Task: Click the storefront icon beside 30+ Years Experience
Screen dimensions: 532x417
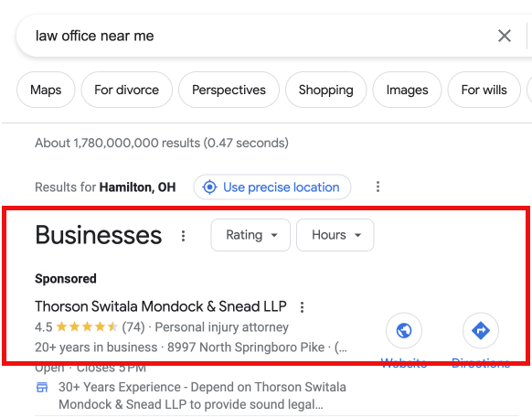Action: (42, 387)
